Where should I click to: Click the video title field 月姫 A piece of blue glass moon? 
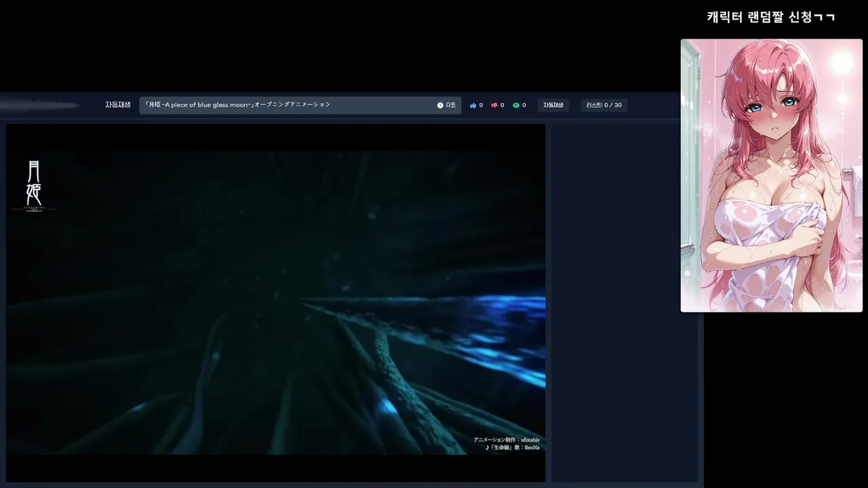coord(300,105)
